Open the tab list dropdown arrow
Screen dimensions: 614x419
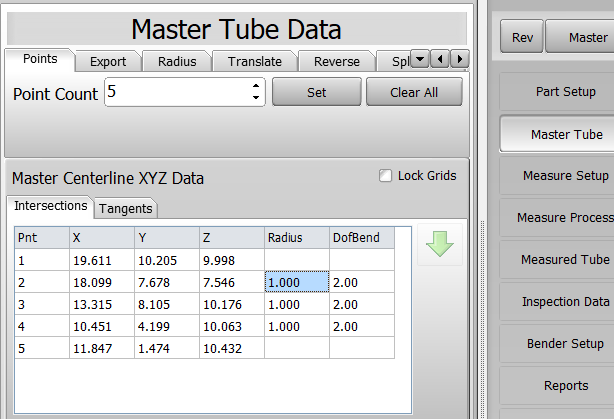(x=420, y=60)
